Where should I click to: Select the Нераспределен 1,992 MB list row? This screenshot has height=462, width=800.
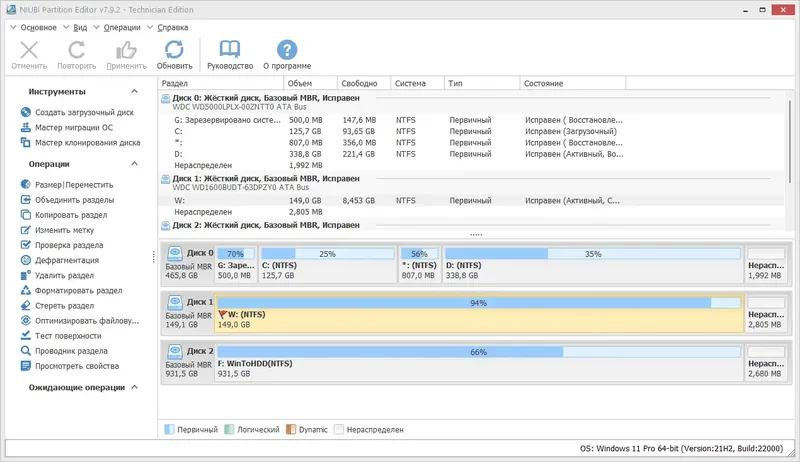(472, 165)
